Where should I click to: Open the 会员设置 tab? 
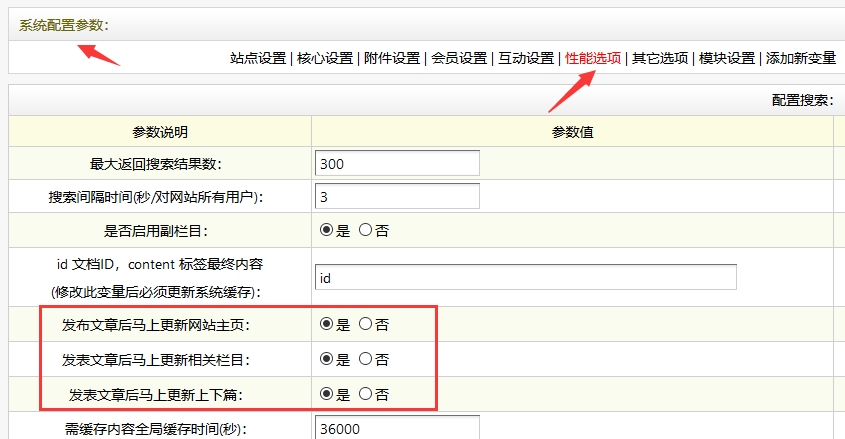(x=459, y=58)
